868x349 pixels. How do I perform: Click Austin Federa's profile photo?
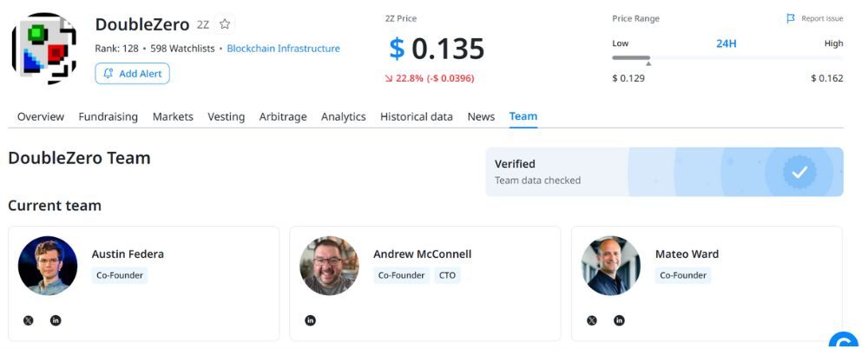click(48, 266)
